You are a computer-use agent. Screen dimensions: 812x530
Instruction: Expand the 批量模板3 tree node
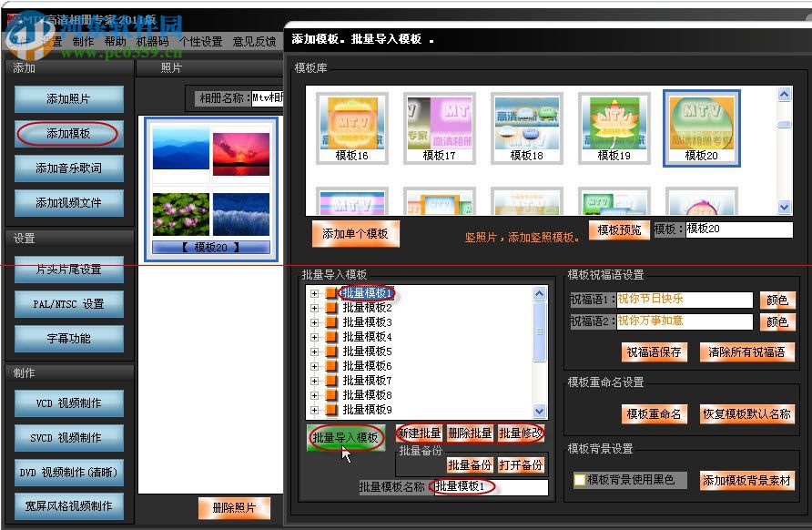314,322
